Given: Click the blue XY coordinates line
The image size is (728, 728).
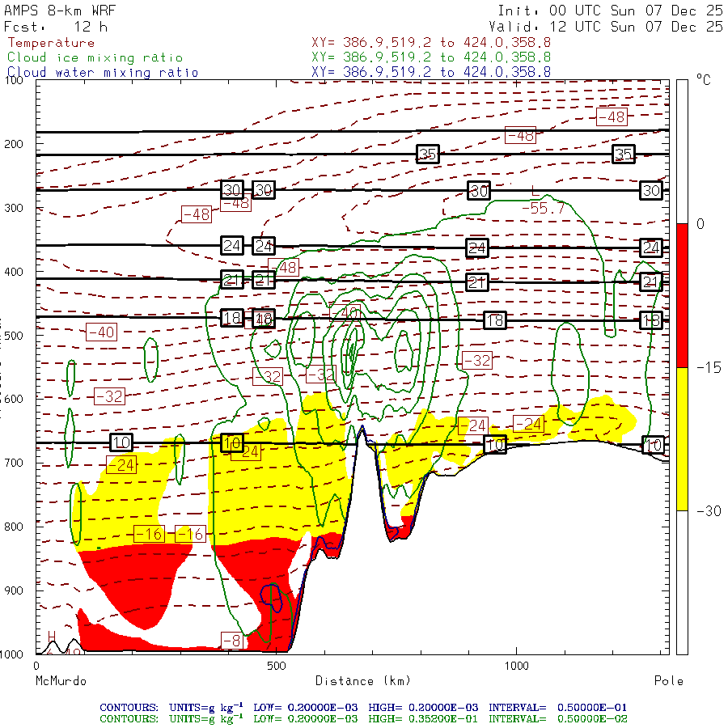Looking at the screenshot, I should click(431, 72).
